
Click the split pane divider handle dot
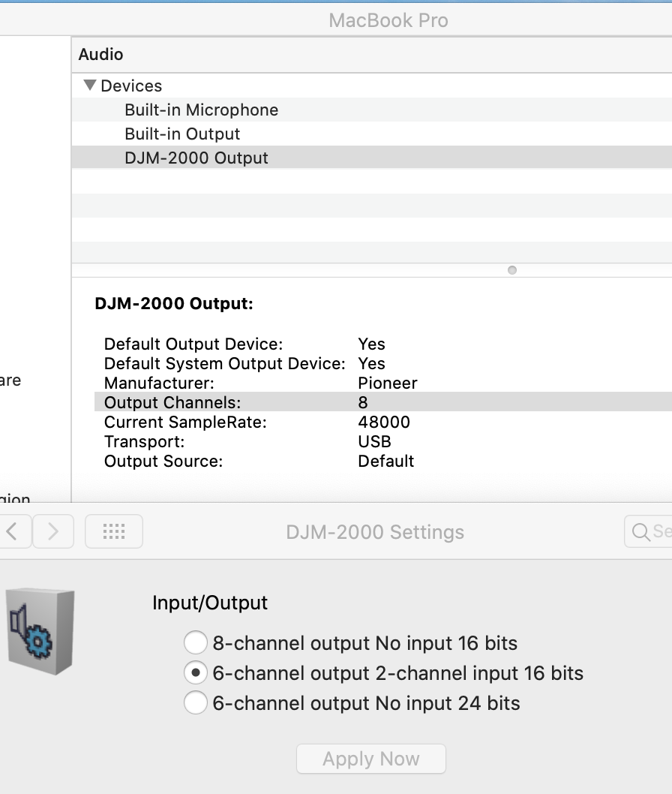pyautogui.click(x=512, y=270)
